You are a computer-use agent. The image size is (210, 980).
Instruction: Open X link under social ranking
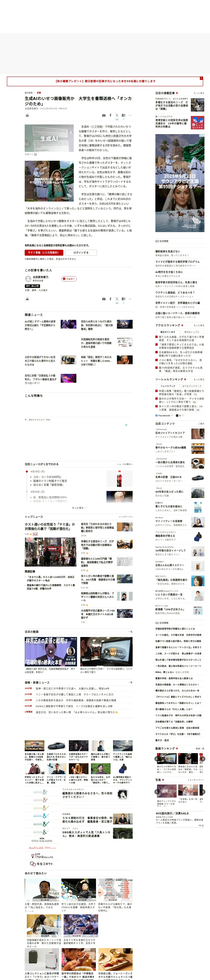click(x=180, y=415)
